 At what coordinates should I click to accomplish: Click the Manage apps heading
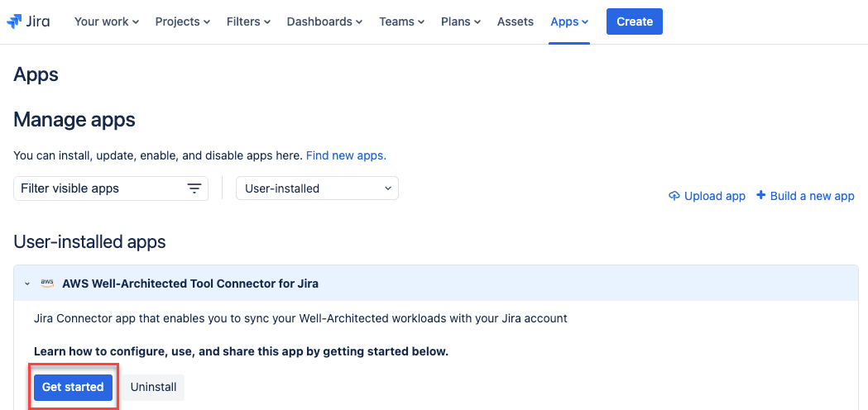[x=74, y=120]
